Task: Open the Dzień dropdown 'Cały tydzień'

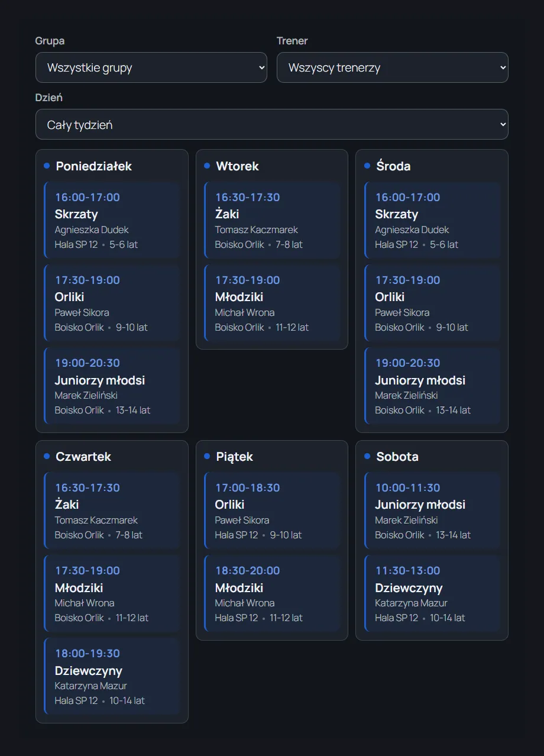Action: pyautogui.click(x=272, y=124)
